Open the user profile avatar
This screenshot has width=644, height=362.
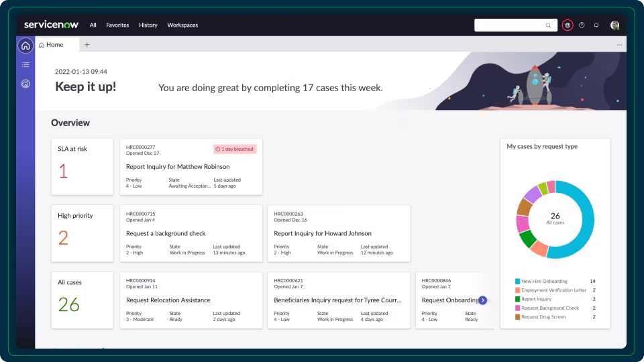coord(614,25)
